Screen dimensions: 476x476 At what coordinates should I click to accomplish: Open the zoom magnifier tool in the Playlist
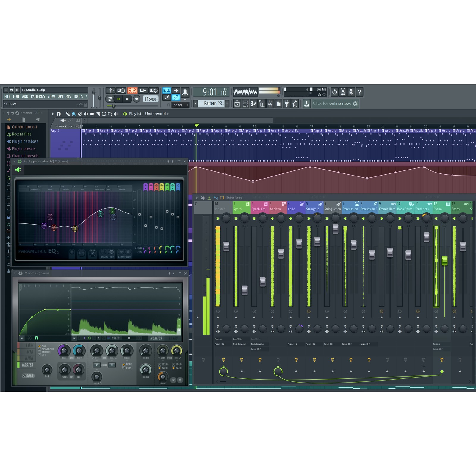click(x=109, y=114)
